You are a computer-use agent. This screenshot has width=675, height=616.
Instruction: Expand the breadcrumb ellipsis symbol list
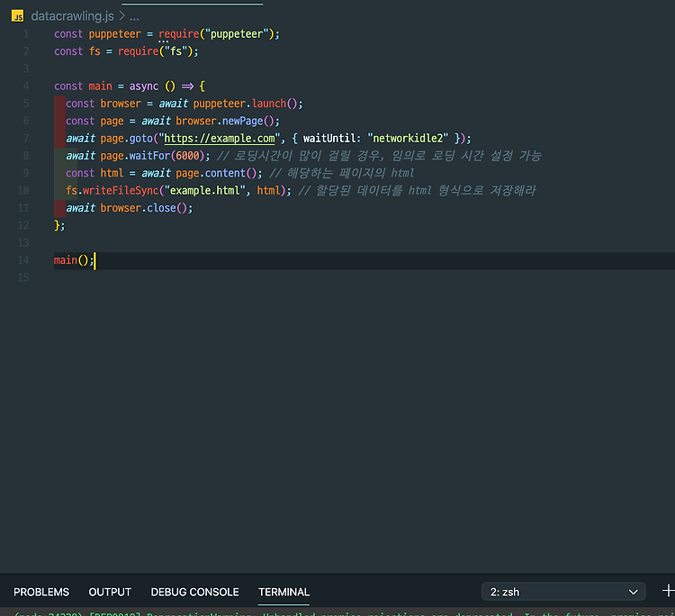[134, 17]
